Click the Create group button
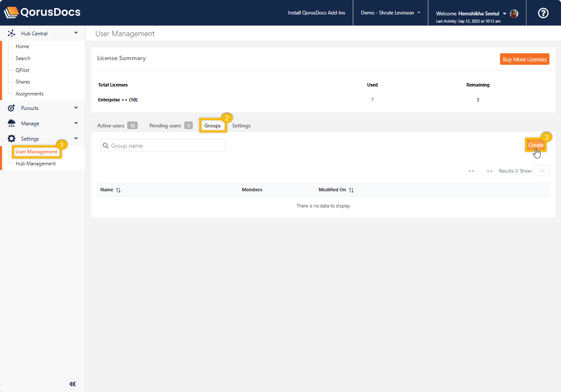 [x=536, y=145]
